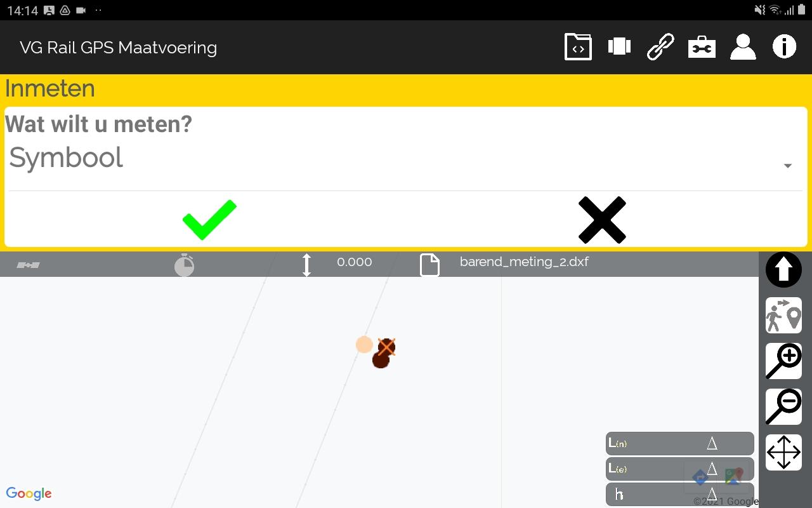This screenshot has height=508, width=812.
Task: Tap the 'Wat wilt u meten?' label
Action: pos(98,124)
